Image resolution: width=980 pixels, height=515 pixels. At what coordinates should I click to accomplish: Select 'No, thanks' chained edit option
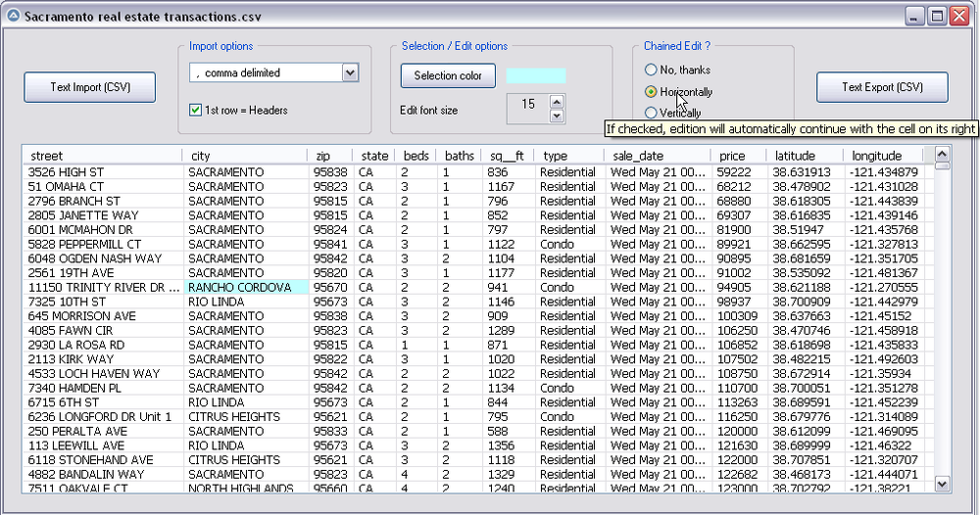(651, 70)
